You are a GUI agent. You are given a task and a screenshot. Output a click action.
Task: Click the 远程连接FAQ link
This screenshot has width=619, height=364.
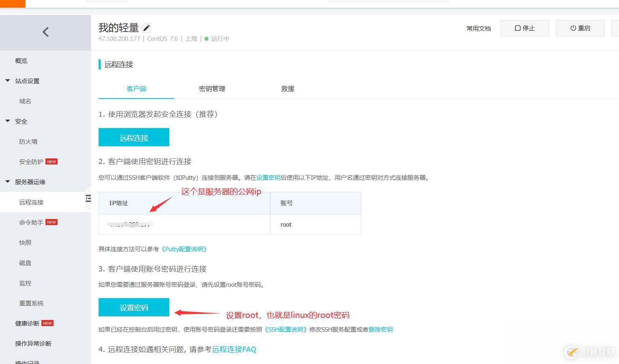[x=234, y=349]
